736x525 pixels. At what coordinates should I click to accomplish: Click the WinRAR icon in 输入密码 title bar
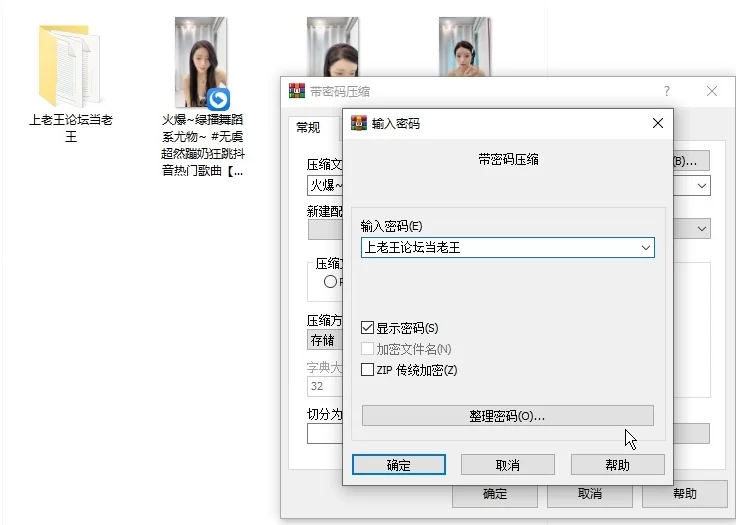[359, 123]
